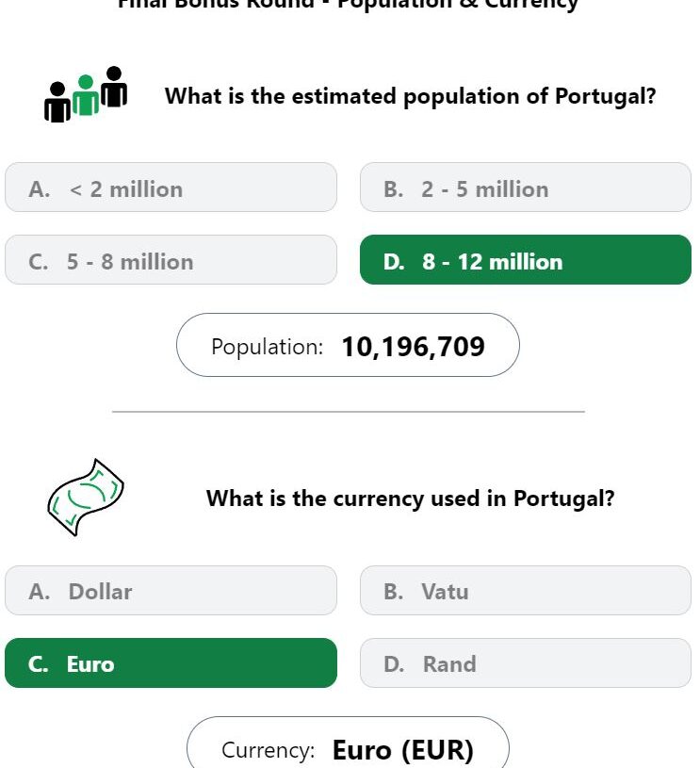Click the Euro (EUR) bold currency value
The width and height of the screenshot is (700, 768).
pyautogui.click(x=403, y=750)
